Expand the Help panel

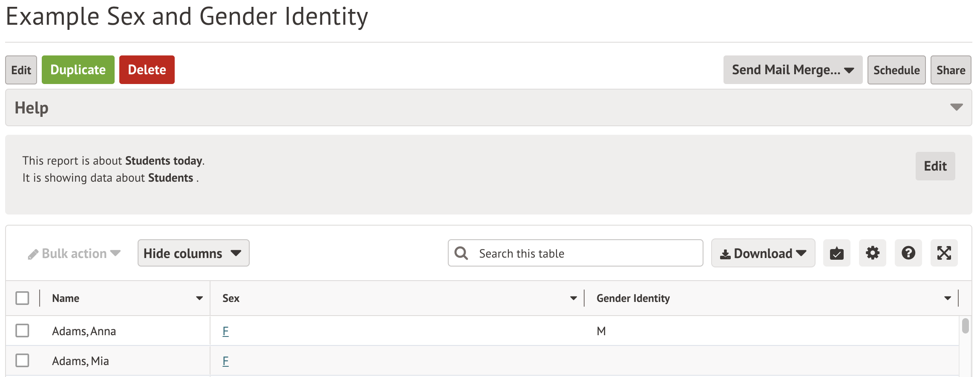pos(956,107)
